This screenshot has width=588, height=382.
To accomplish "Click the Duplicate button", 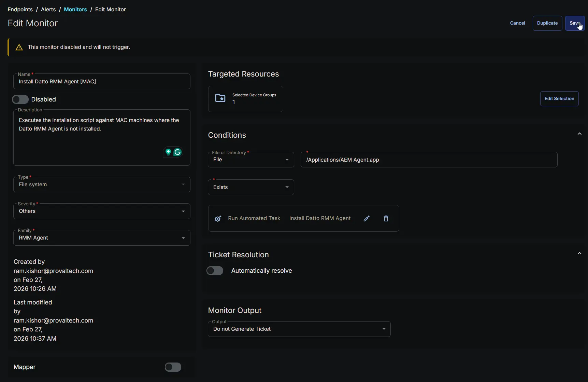I will point(547,23).
